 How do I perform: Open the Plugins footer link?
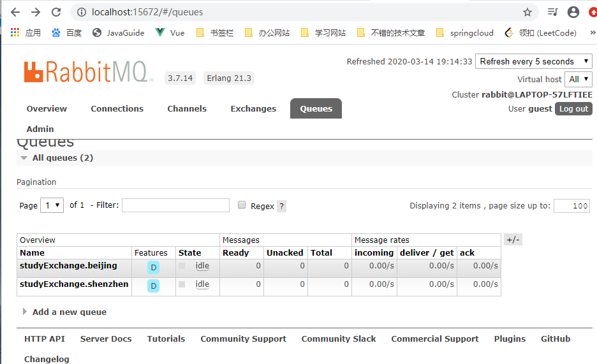coord(510,339)
